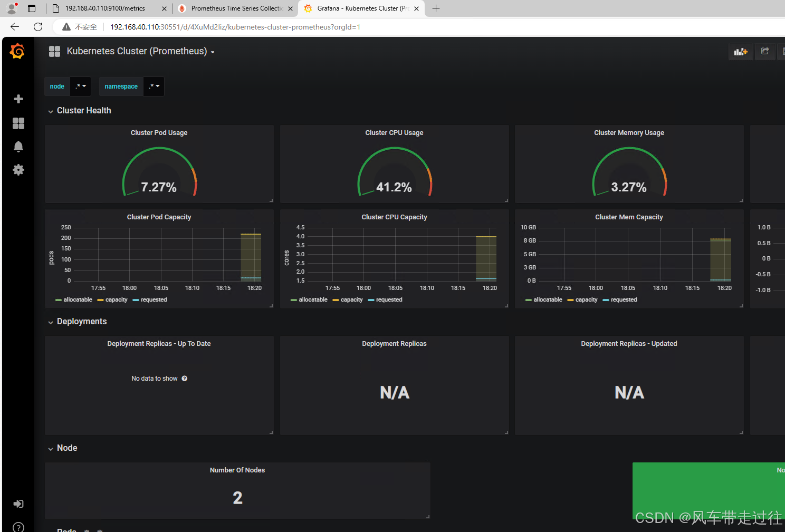Click the Add panel icon
The image size is (785, 532).
coord(741,51)
